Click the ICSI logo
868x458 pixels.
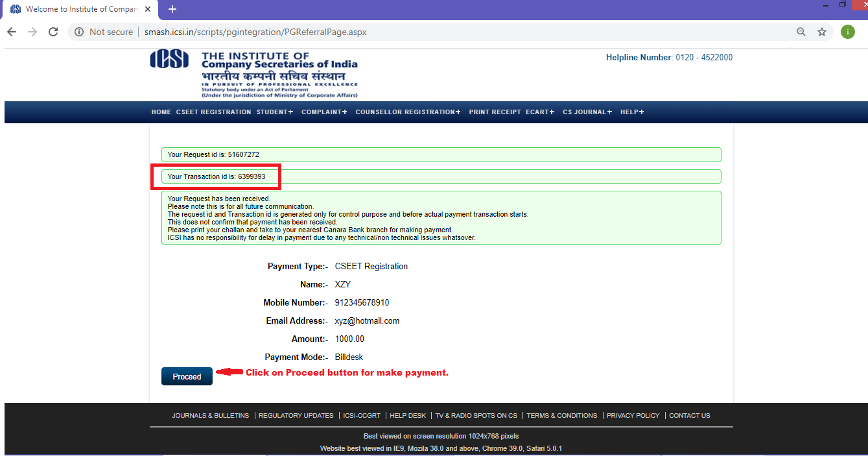169,60
